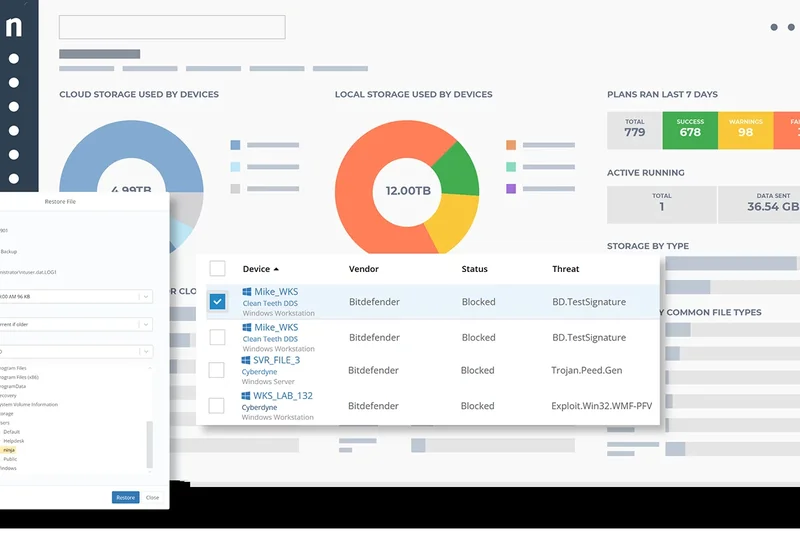Click the Windows icon in the checked Mike_WKS row

[x=245, y=293]
